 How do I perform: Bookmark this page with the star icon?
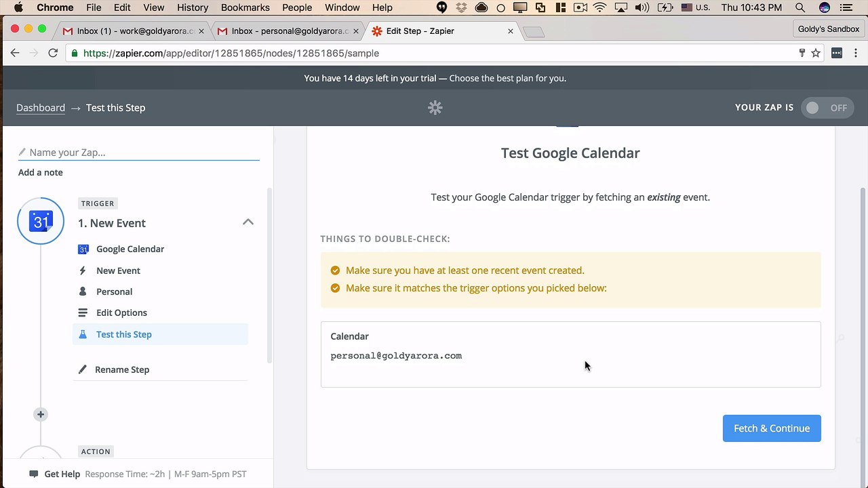(x=816, y=53)
